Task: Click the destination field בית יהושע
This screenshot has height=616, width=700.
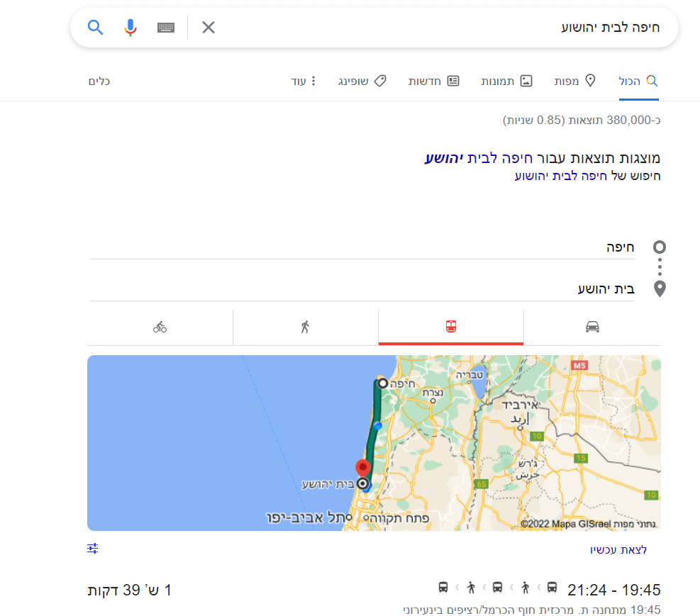Action: click(x=362, y=289)
